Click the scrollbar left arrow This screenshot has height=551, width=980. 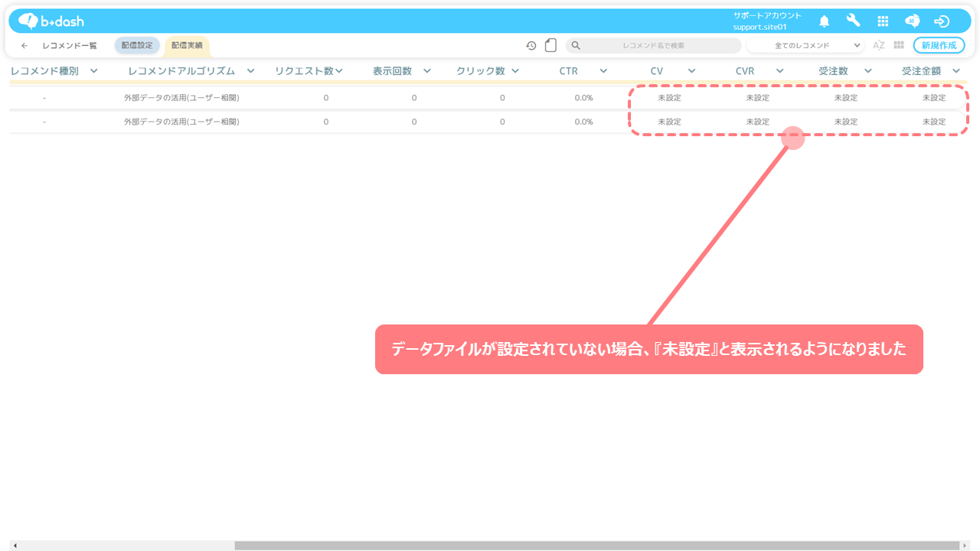(15, 546)
